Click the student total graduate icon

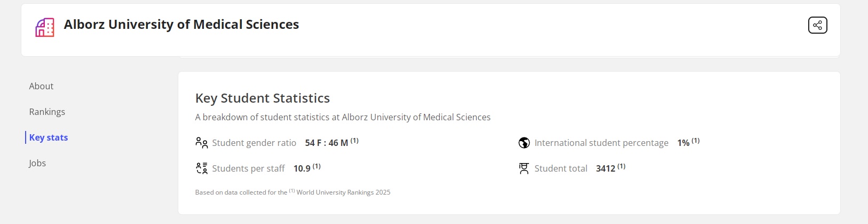click(x=524, y=168)
